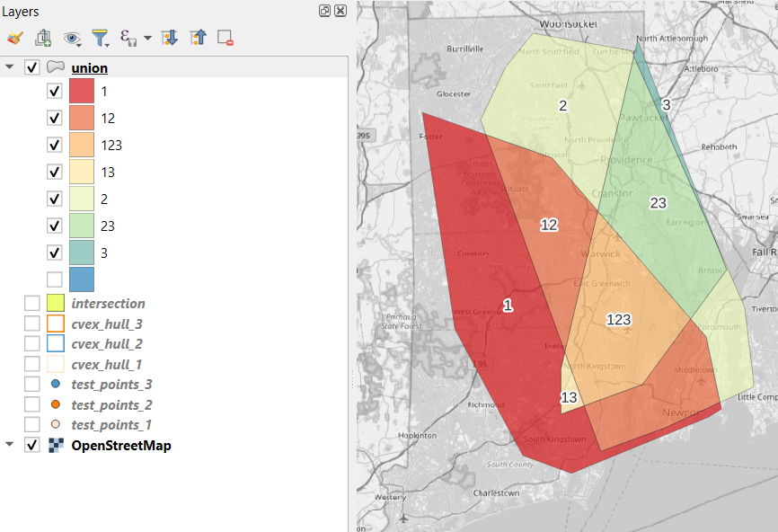The width and height of the screenshot is (778, 532).
Task: Click the Collapse All layers icon
Action: (198, 38)
